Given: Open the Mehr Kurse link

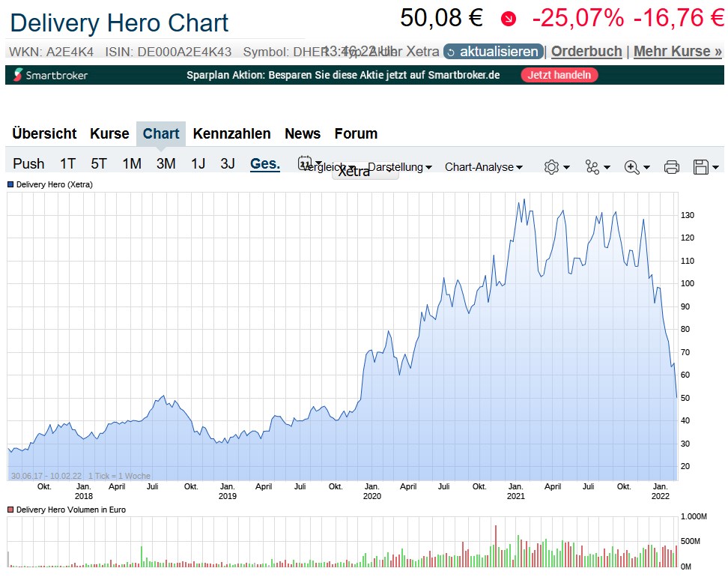Looking at the screenshot, I should 678,51.
